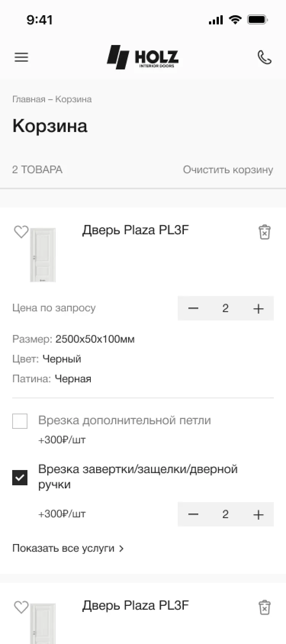286x644 pixels.
Task: Open first "Дверь Plaza PL3F" title
Action: (x=135, y=230)
